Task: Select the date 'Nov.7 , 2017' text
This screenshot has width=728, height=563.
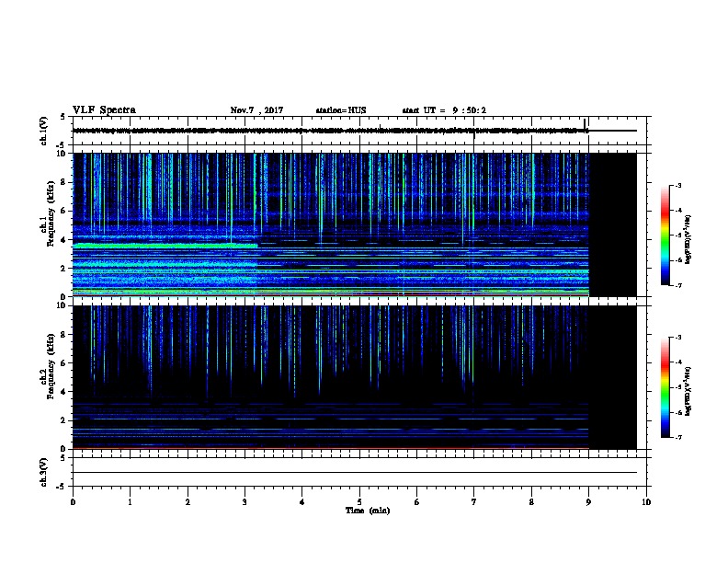Action: 256,110
